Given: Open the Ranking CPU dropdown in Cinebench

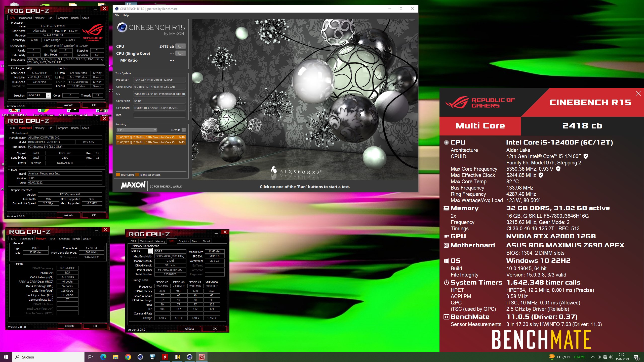Looking at the screenshot, I should [x=137, y=130].
